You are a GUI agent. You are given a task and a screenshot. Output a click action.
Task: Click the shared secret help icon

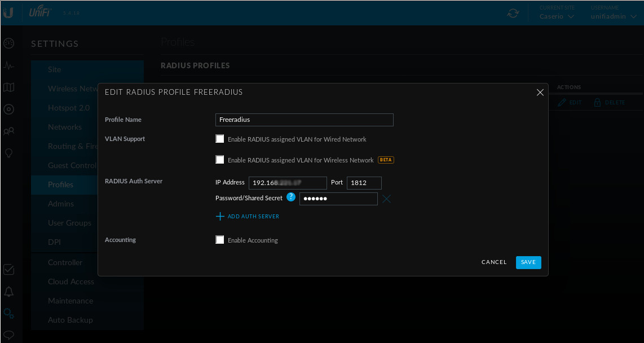[291, 197]
